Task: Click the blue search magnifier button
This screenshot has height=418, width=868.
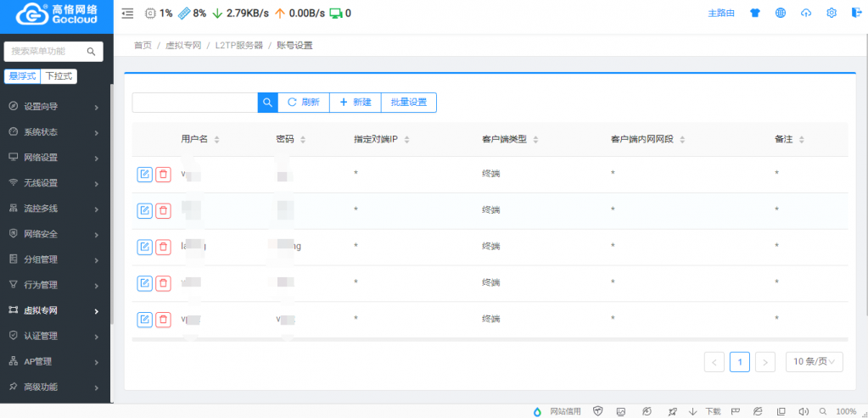Action: (x=267, y=103)
